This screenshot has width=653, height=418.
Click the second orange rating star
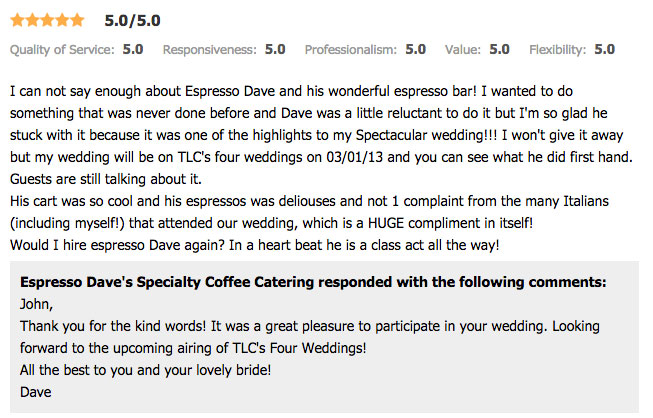pyautogui.click(x=32, y=19)
